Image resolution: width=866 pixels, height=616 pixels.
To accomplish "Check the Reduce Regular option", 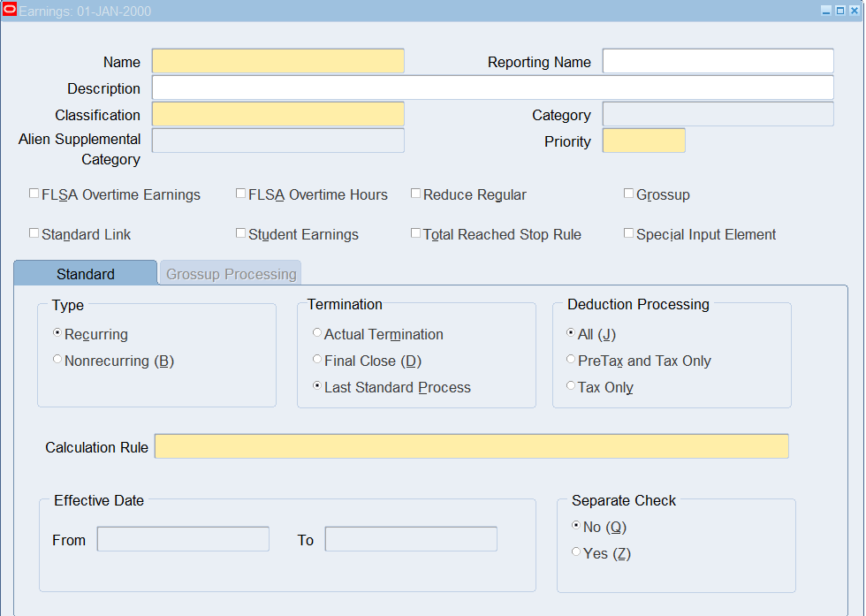I will coord(416,194).
